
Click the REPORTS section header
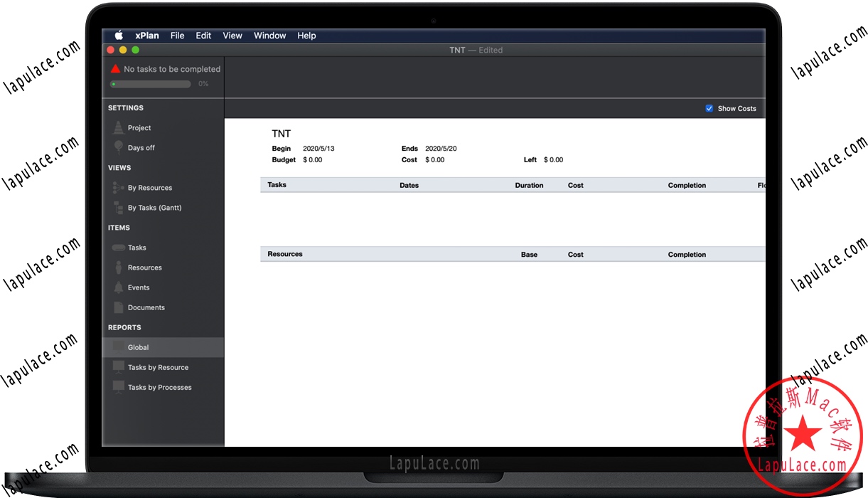click(x=124, y=327)
